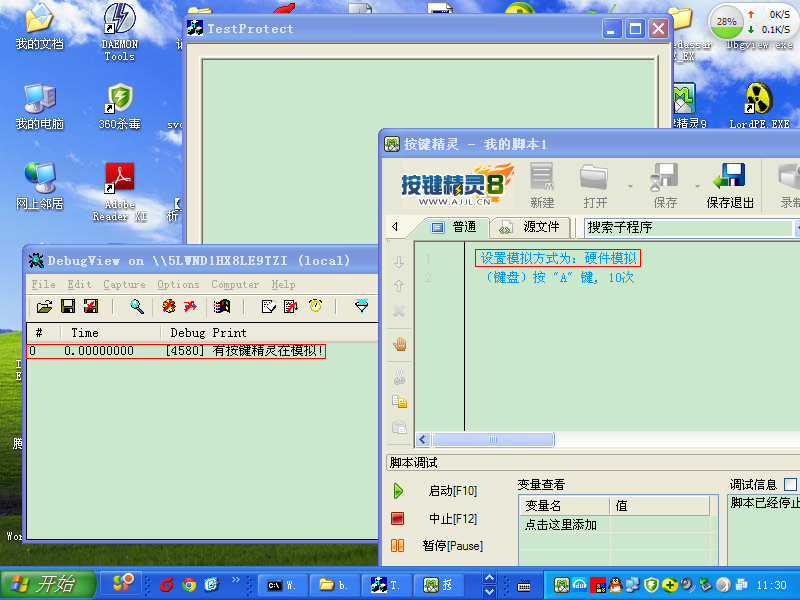Open DAEMON Tools desktop icon
The width and height of the screenshot is (800, 600).
pos(119,32)
